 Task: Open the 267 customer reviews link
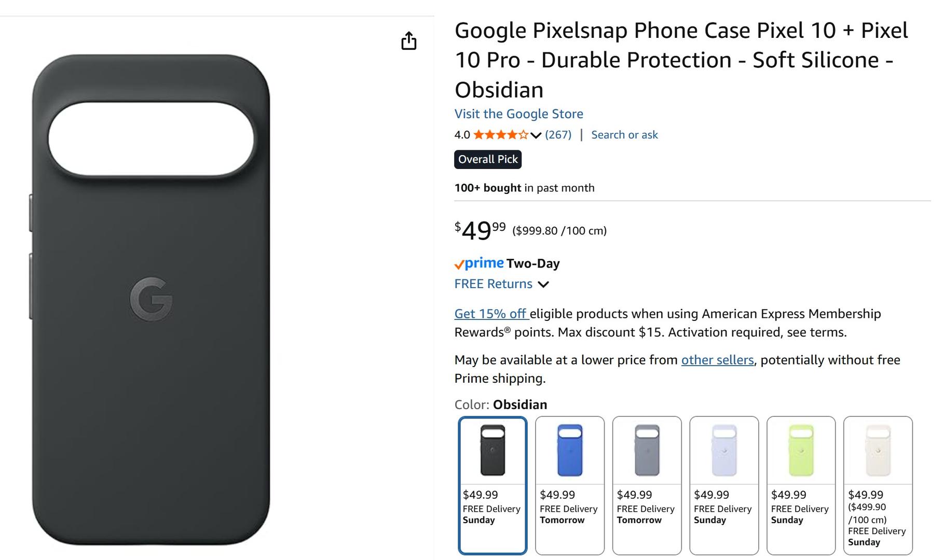click(x=558, y=135)
